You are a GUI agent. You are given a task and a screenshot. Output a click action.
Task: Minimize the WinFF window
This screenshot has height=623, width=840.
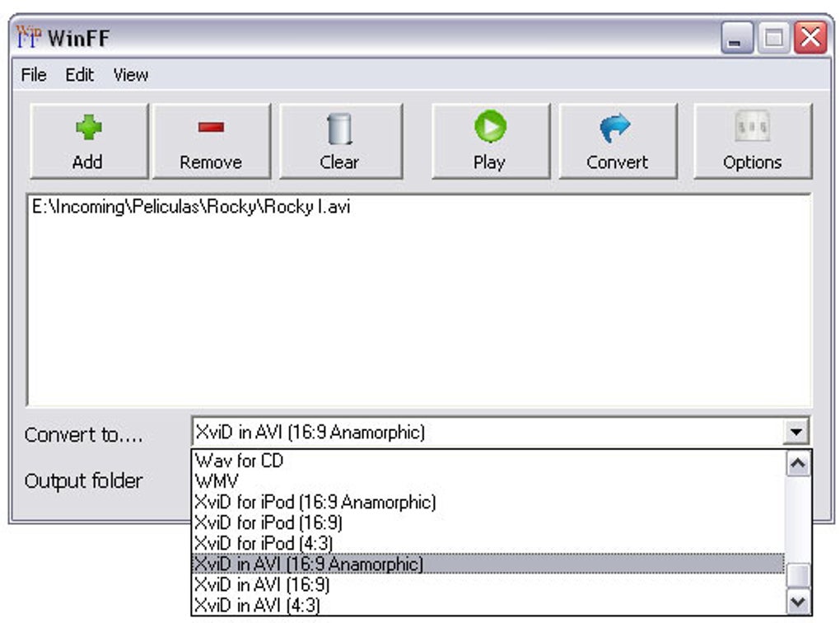[x=737, y=38]
